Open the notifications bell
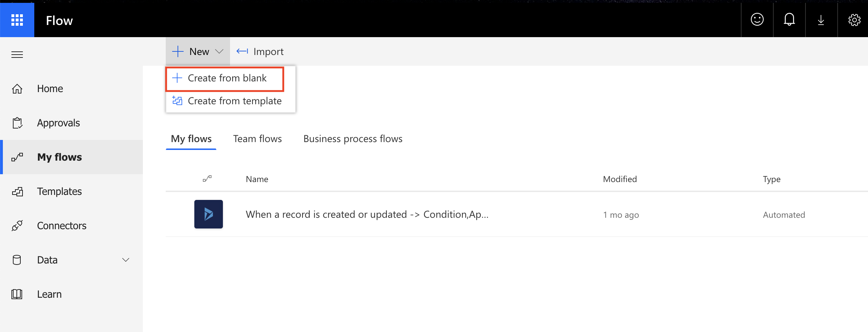The width and height of the screenshot is (868, 332). click(x=789, y=20)
